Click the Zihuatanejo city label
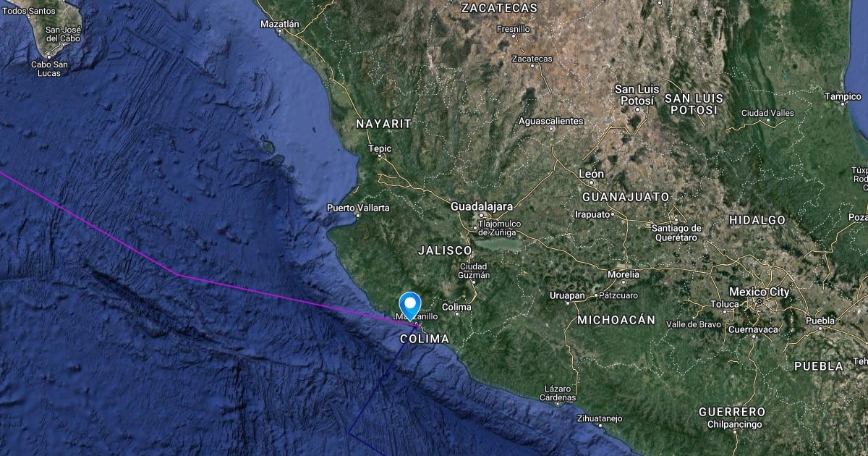 coord(600,418)
